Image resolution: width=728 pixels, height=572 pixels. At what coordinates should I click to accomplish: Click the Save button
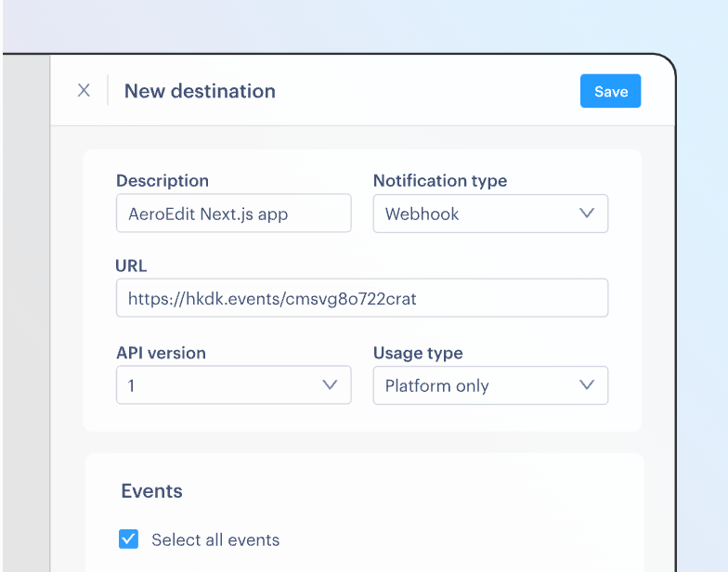coord(611,91)
